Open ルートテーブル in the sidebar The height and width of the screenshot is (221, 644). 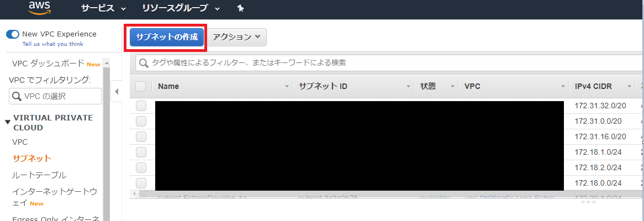point(39,175)
